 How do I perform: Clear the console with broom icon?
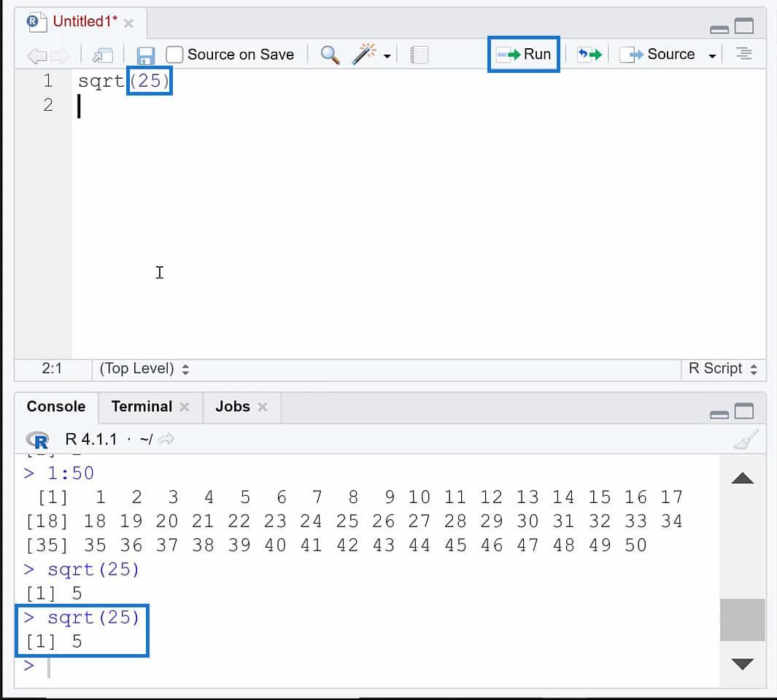point(746,440)
